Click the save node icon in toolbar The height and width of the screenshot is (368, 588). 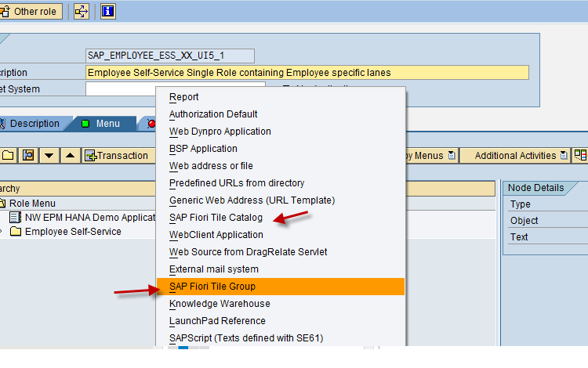pyautogui.click(x=28, y=155)
